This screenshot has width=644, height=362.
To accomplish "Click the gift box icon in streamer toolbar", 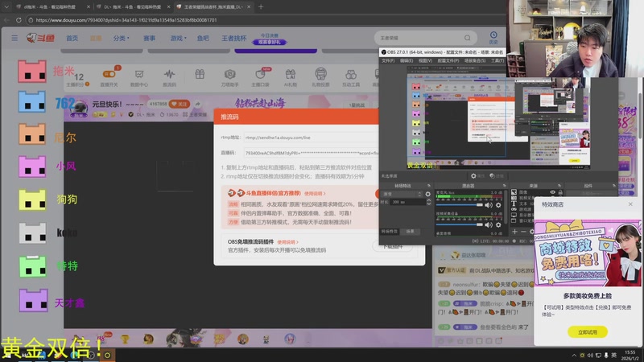I will coord(200,74).
